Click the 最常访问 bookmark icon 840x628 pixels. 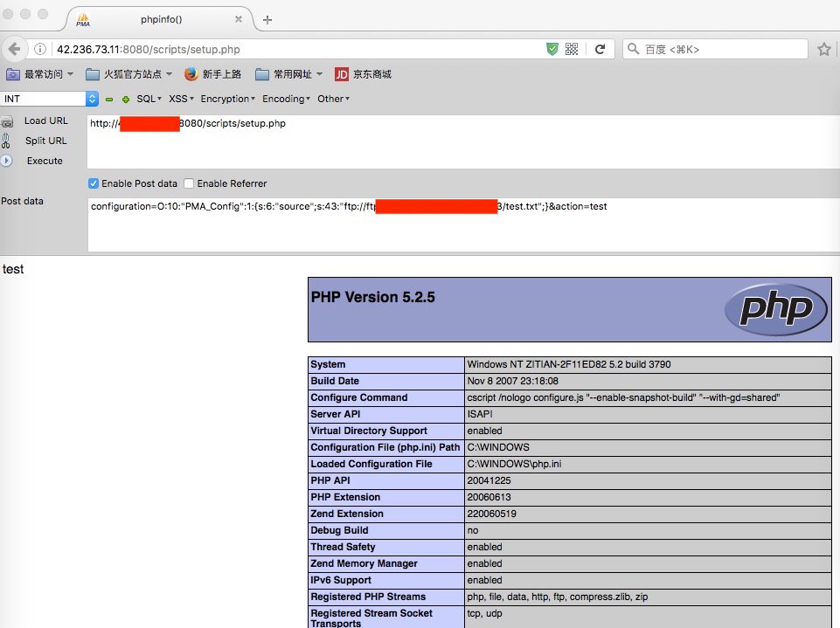(x=13, y=74)
